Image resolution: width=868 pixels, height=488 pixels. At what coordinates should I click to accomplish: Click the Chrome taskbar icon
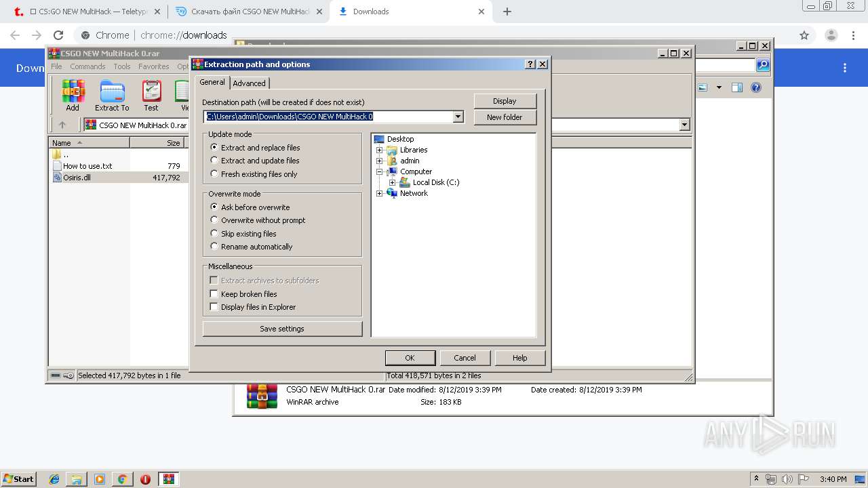(123, 479)
